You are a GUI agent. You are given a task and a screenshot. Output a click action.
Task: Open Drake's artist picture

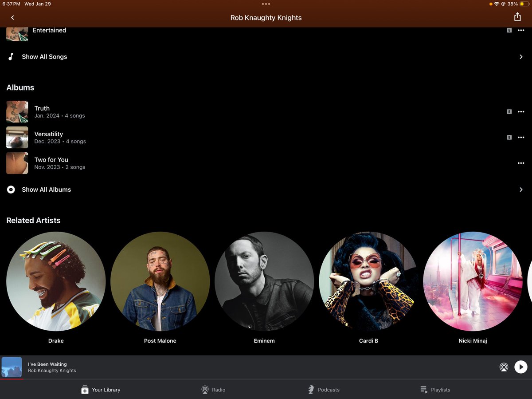point(56,281)
